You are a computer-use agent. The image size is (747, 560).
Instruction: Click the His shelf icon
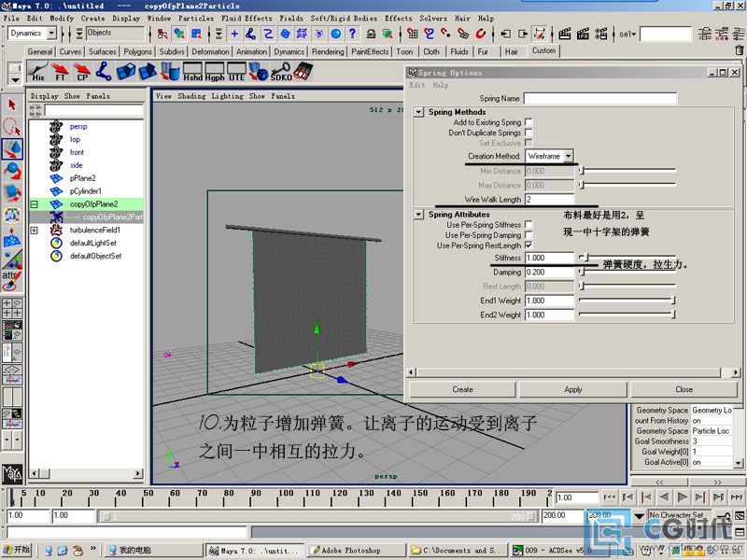37,72
